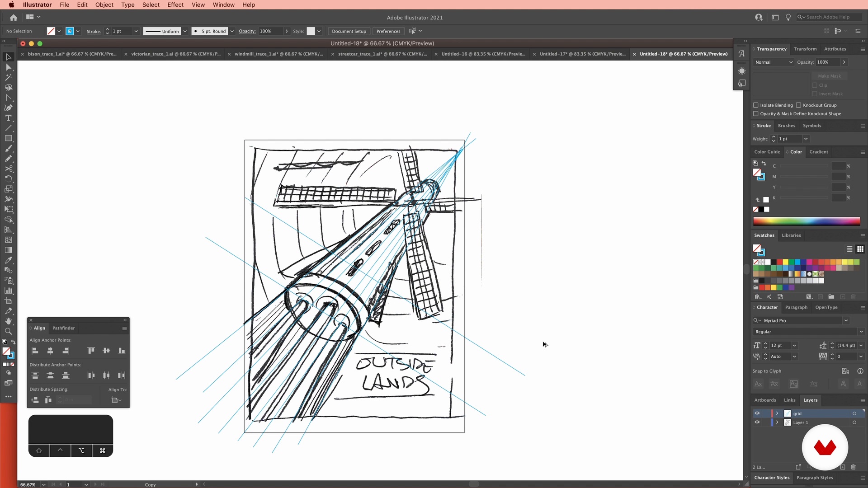Click target circle of grid layer
This screenshot has height=488, width=868.
pyautogui.click(x=854, y=413)
